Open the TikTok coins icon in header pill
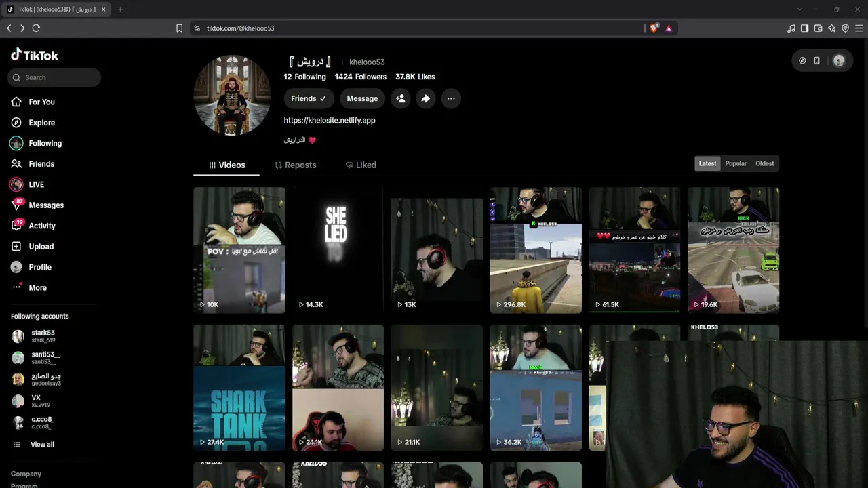 click(802, 60)
